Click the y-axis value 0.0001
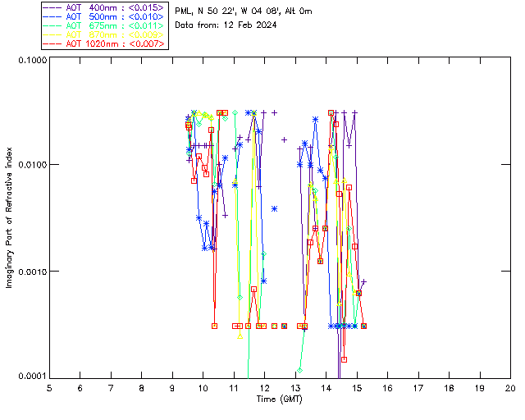The width and height of the screenshot is (525, 420). tap(32, 377)
